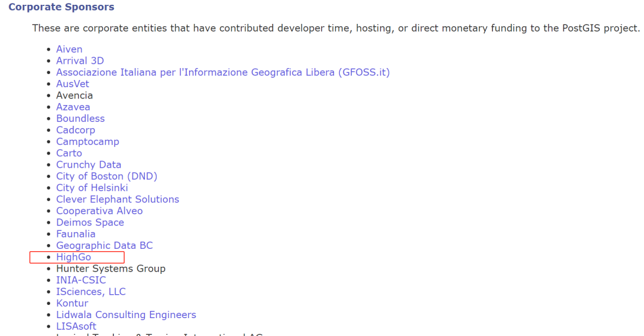Open the GFOSS.it association link

(222, 72)
